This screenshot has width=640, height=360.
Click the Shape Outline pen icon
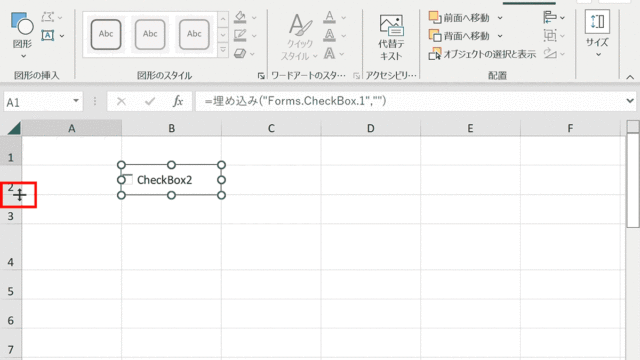pyautogui.click(x=240, y=36)
